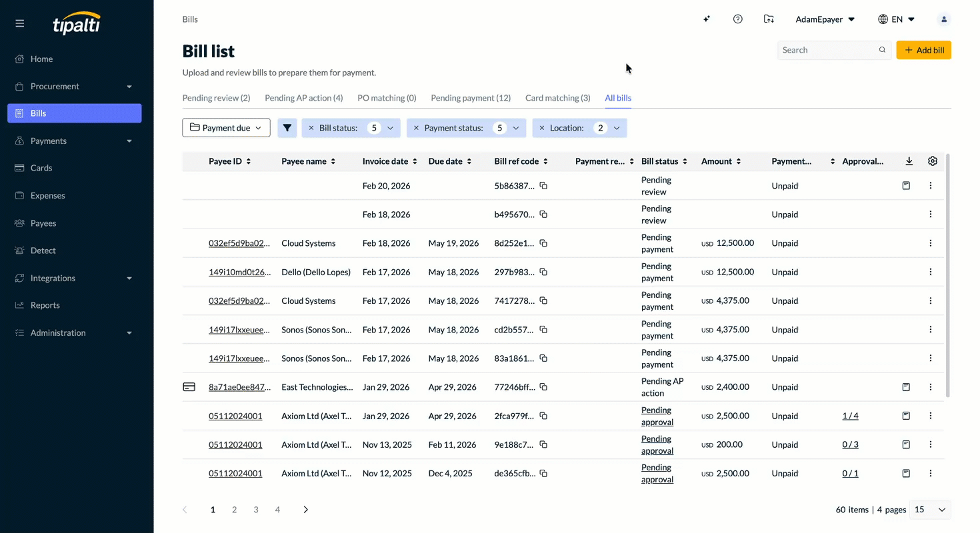Open the EN language dropdown
Viewport: 980px width, 533px height.
tap(897, 19)
